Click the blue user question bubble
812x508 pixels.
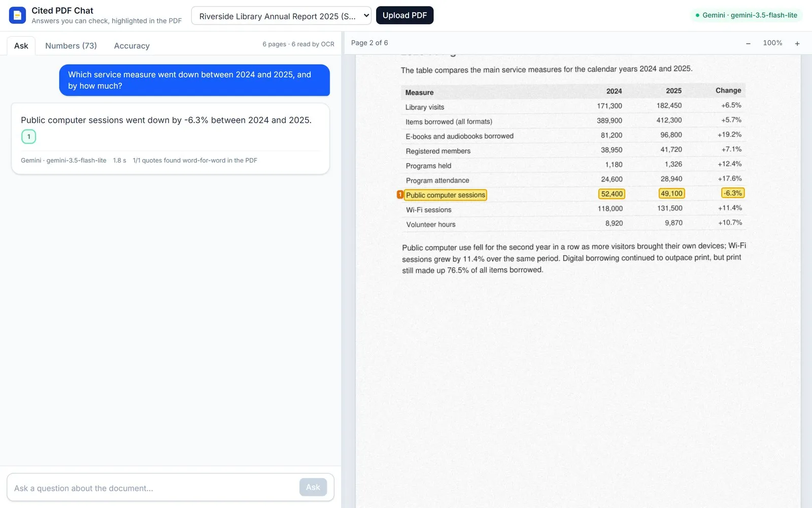(x=194, y=80)
